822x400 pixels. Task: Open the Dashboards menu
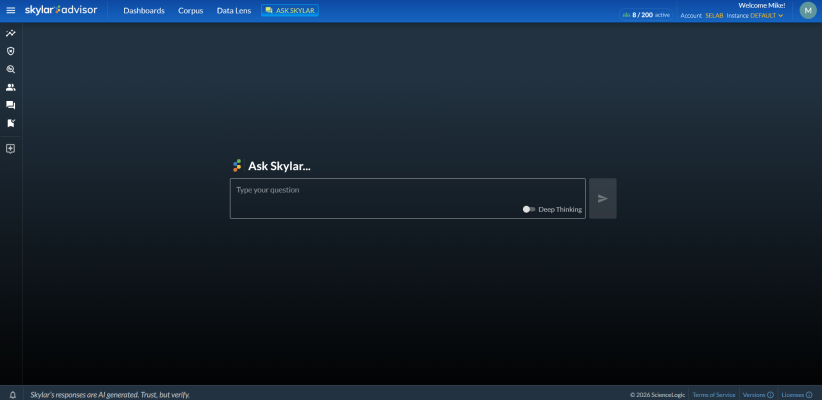[x=144, y=10]
